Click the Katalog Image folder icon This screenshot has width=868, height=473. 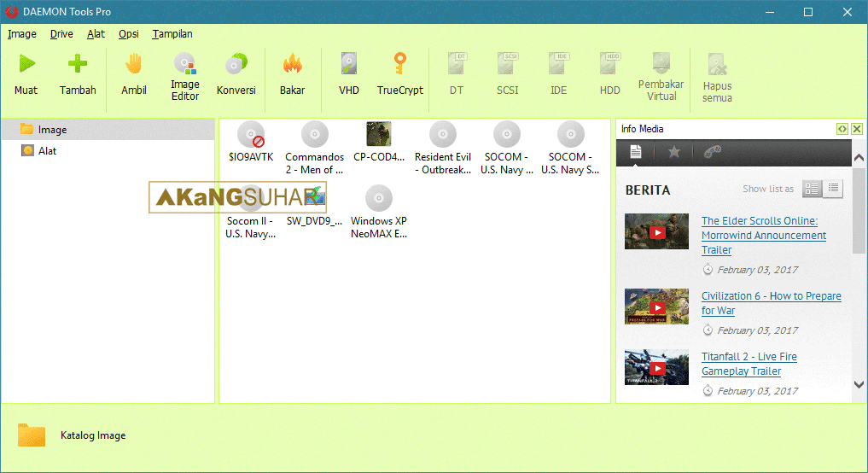pos(31,435)
